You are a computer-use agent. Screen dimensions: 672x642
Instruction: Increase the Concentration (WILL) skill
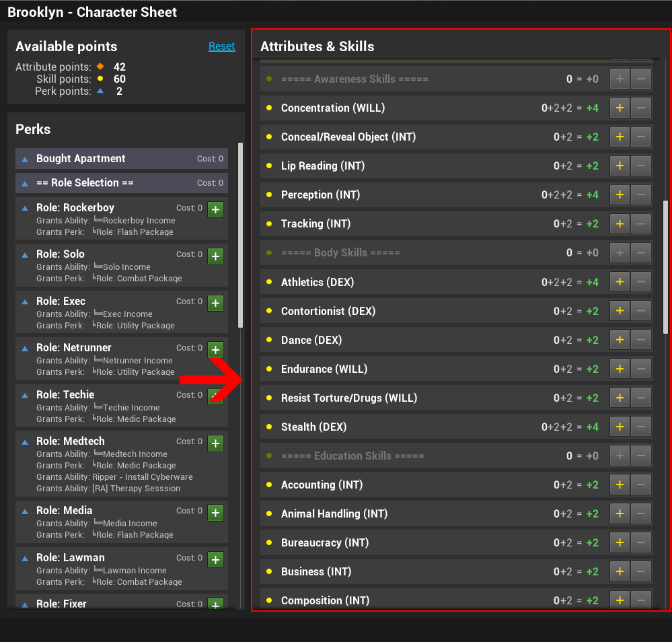(x=620, y=108)
